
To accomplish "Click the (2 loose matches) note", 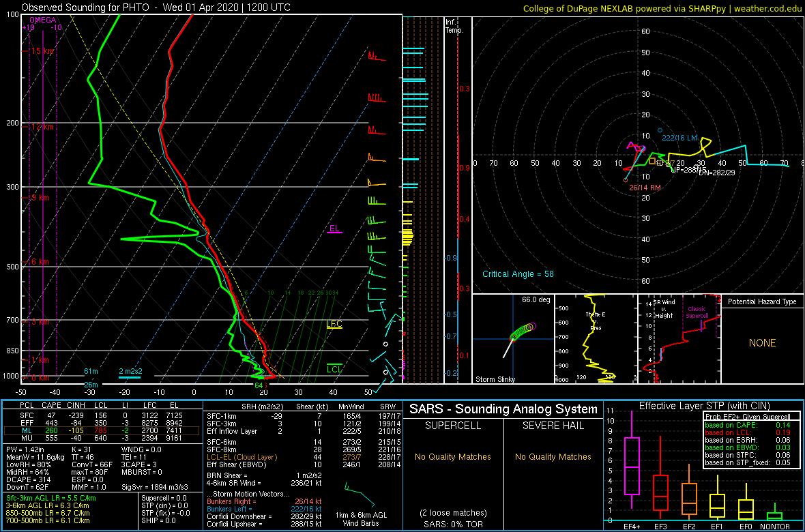I will (452, 512).
